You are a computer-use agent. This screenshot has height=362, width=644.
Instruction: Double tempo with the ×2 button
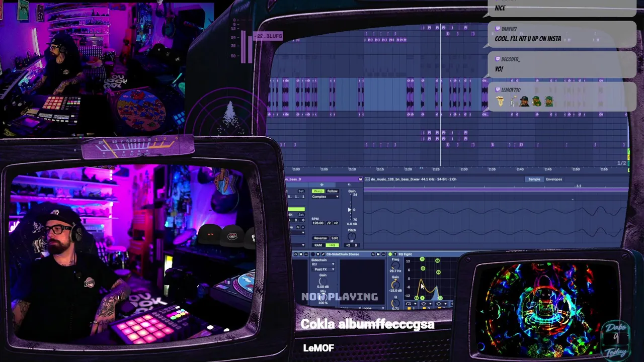coord(336,223)
